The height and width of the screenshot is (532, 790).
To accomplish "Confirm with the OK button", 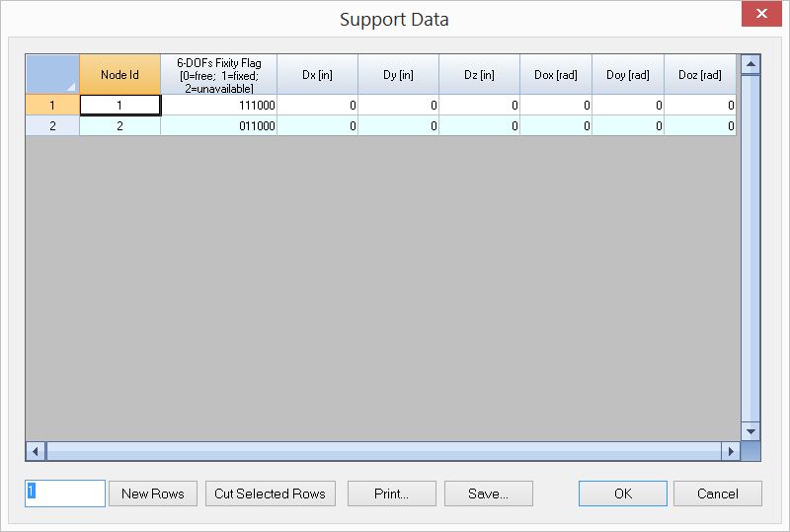I will tap(622, 494).
